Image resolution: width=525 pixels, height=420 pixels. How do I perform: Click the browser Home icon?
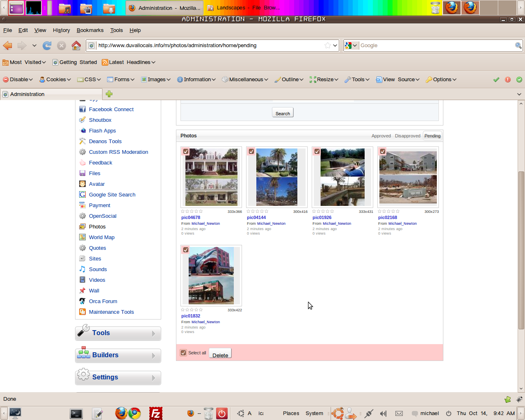[x=76, y=46]
